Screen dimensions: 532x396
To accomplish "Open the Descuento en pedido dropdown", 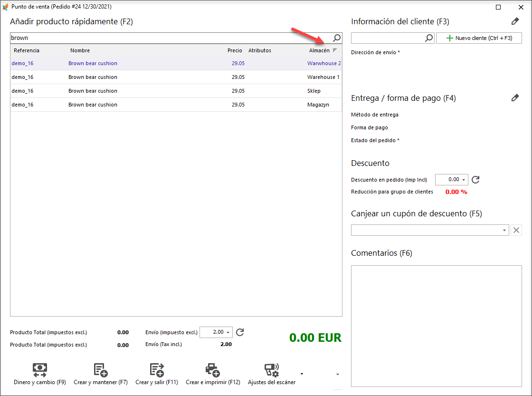I will (x=464, y=180).
